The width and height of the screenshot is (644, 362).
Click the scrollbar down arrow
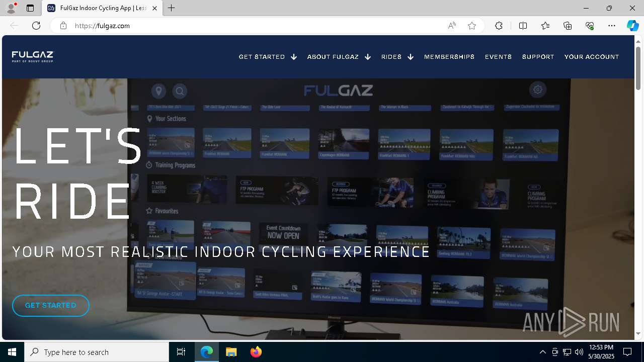click(x=638, y=333)
